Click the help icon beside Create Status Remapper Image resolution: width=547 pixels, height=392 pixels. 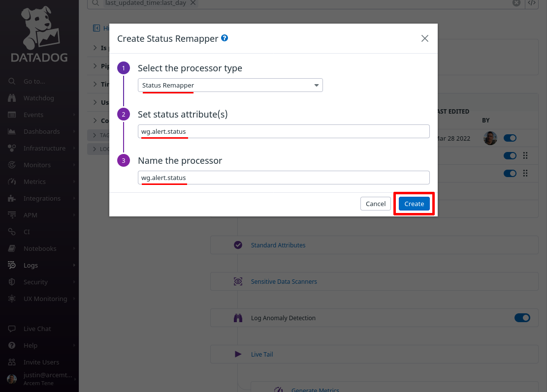point(225,38)
